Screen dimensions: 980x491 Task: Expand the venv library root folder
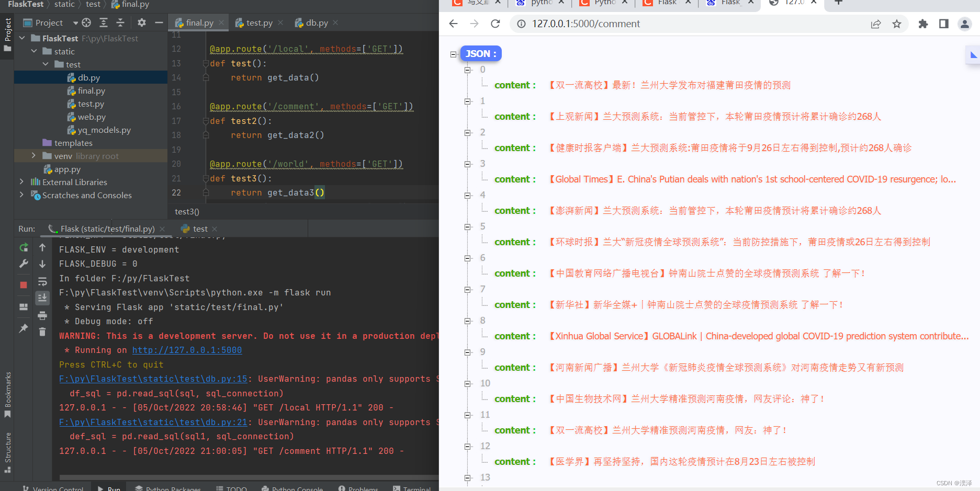pyautogui.click(x=33, y=156)
